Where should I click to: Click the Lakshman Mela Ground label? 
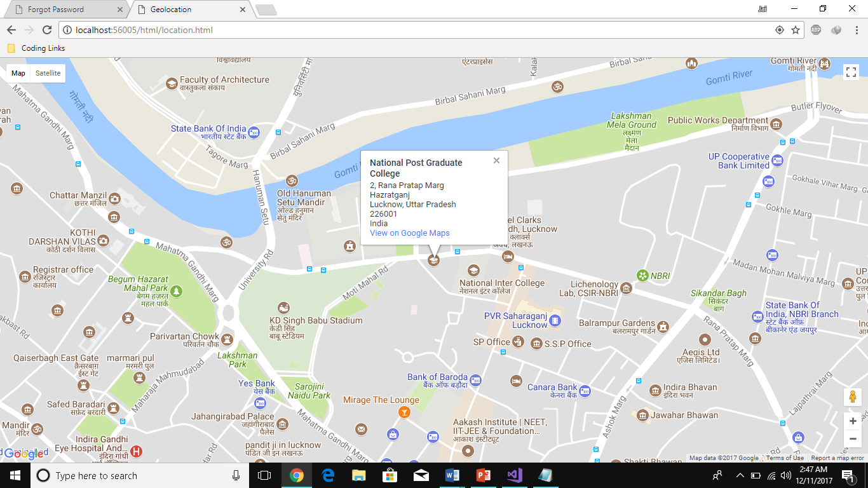632,132
